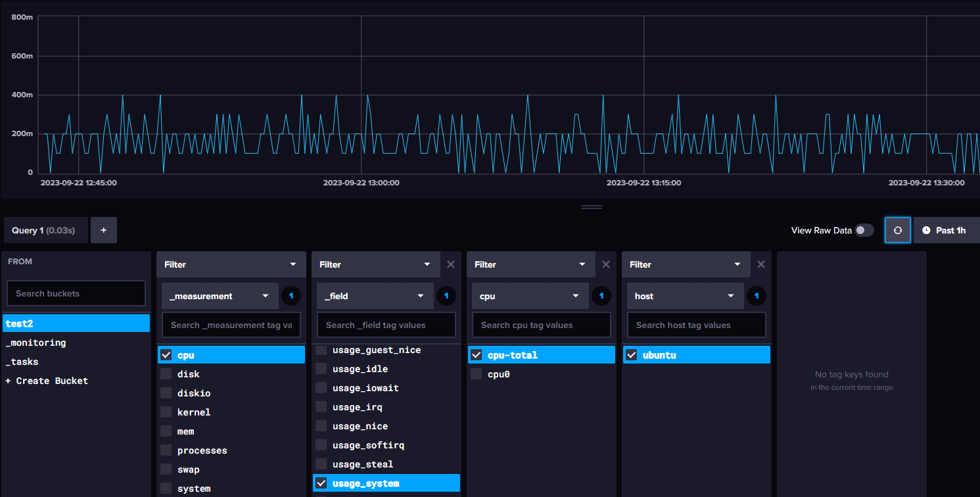
Task: Click the FROM panel heading
Action: point(20,261)
